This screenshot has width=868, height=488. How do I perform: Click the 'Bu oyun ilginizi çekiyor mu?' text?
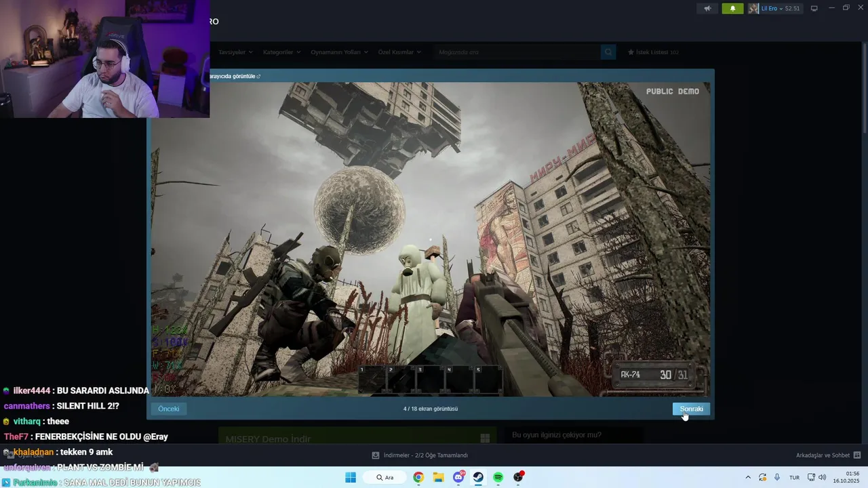click(x=557, y=435)
